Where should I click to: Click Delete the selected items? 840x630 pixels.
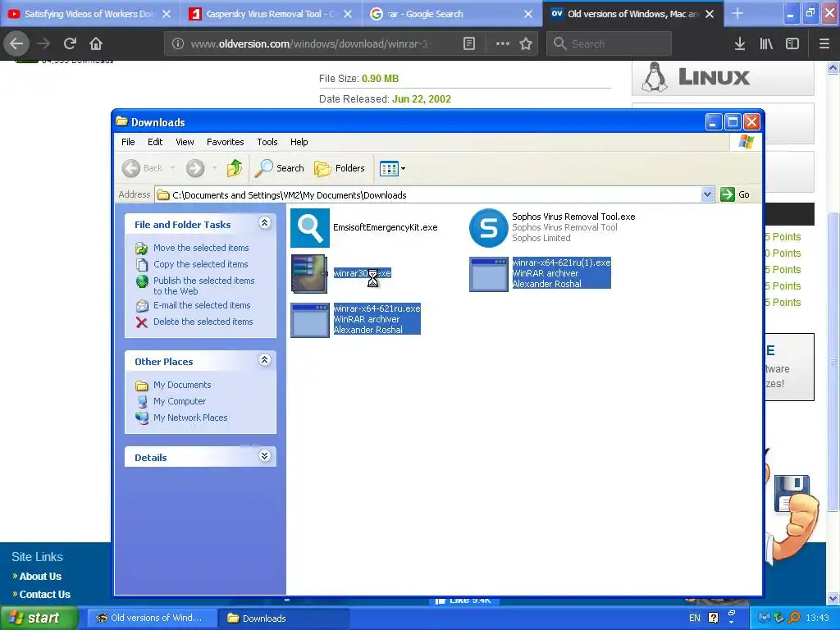(203, 322)
